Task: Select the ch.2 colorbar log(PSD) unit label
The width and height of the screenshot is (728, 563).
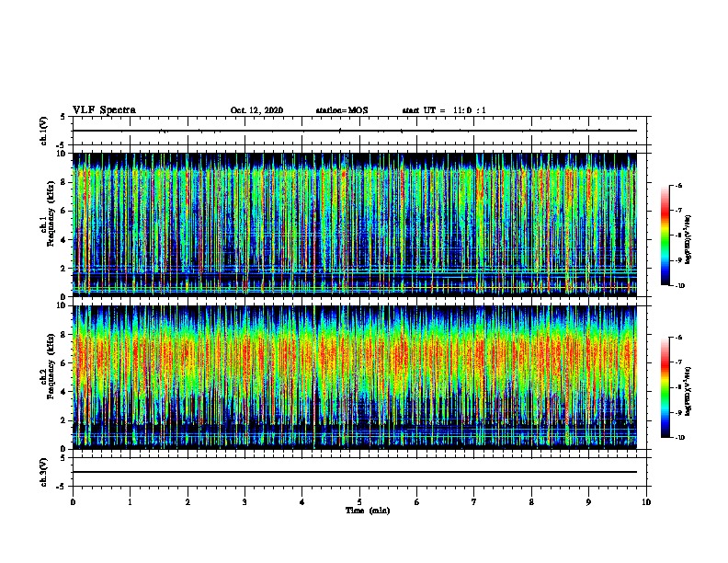Action: (x=688, y=392)
